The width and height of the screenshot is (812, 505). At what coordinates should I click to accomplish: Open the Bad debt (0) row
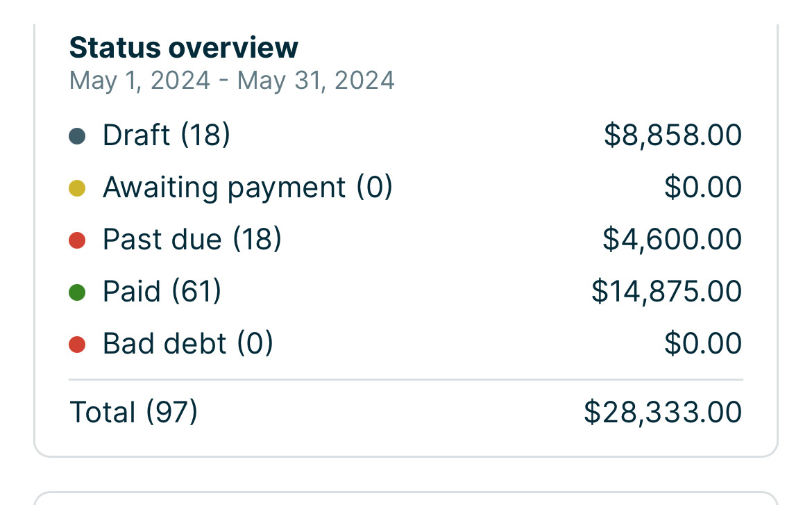[x=405, y=343]
